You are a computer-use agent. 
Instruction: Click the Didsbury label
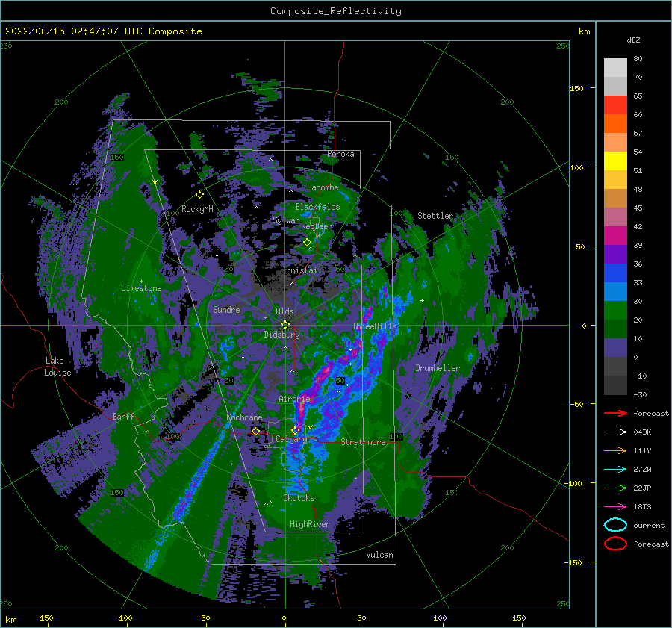[x=282, y=335]
